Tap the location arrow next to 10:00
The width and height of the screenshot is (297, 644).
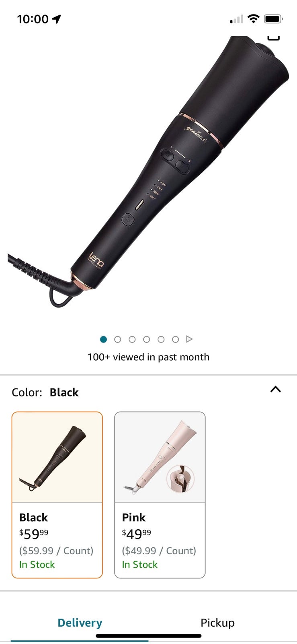click(56, 19)
